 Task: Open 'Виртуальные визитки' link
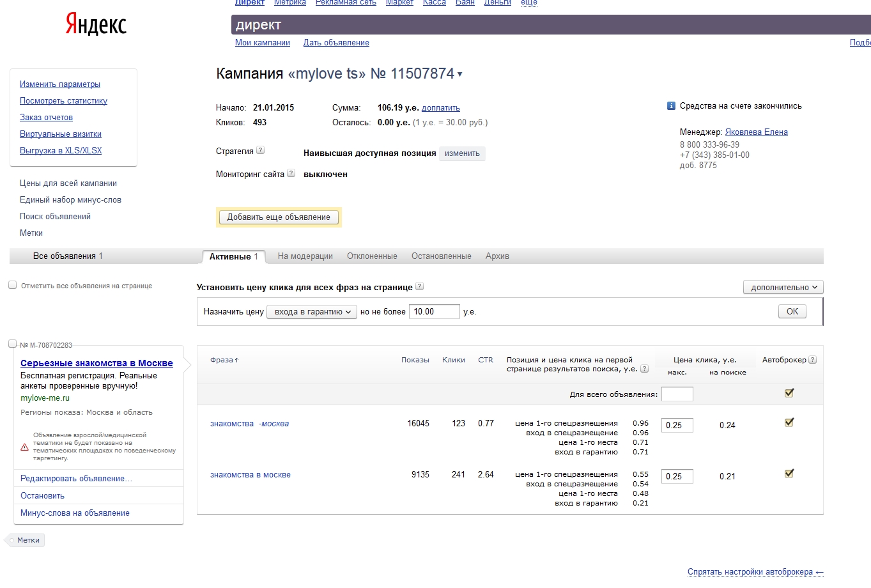(61, 134)
